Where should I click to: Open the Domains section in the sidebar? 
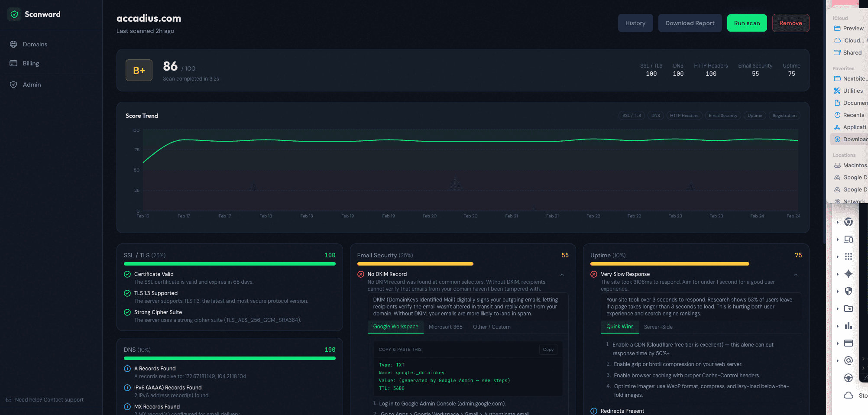(x=34, y=44)
